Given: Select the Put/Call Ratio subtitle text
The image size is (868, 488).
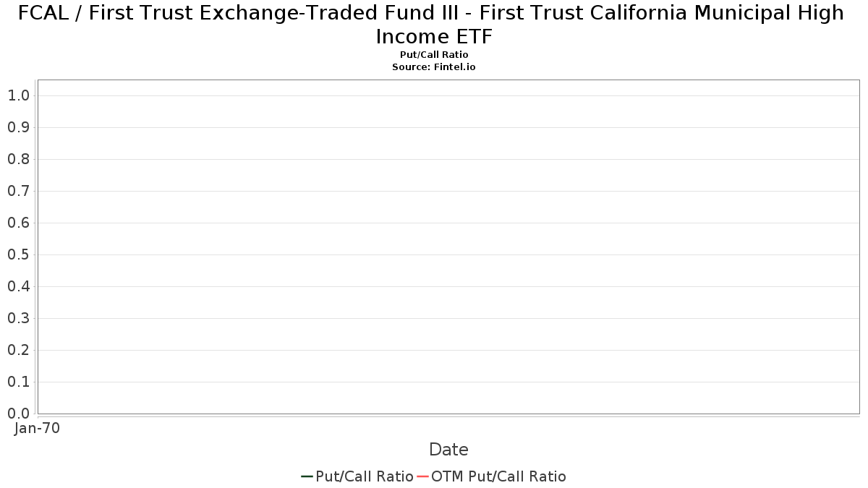Looking at the screenshot, I should point(434,55).
